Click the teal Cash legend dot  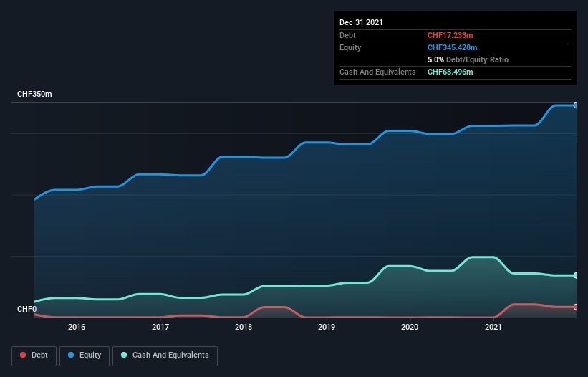pos(124,355)
